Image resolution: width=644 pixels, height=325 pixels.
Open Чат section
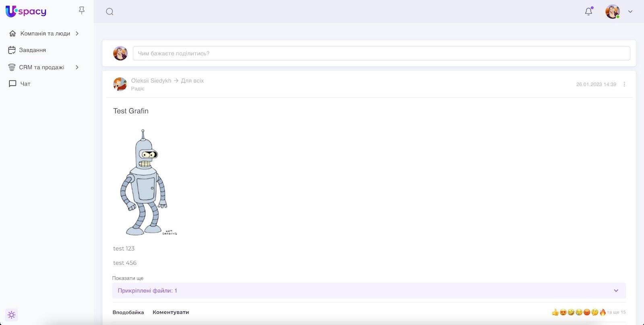click(25, 84)
